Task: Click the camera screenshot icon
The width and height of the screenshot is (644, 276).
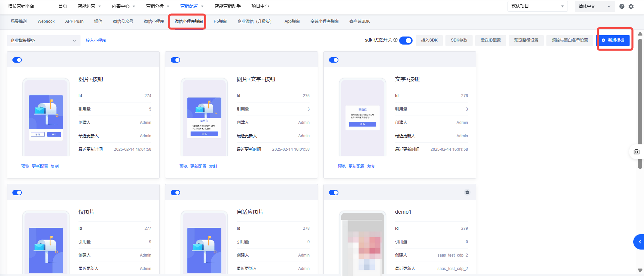Action: pyautogui.click(x=636, y=152)
